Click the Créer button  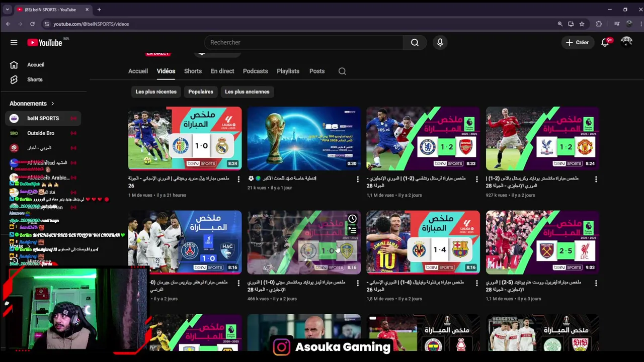click(x=577, y=43)
